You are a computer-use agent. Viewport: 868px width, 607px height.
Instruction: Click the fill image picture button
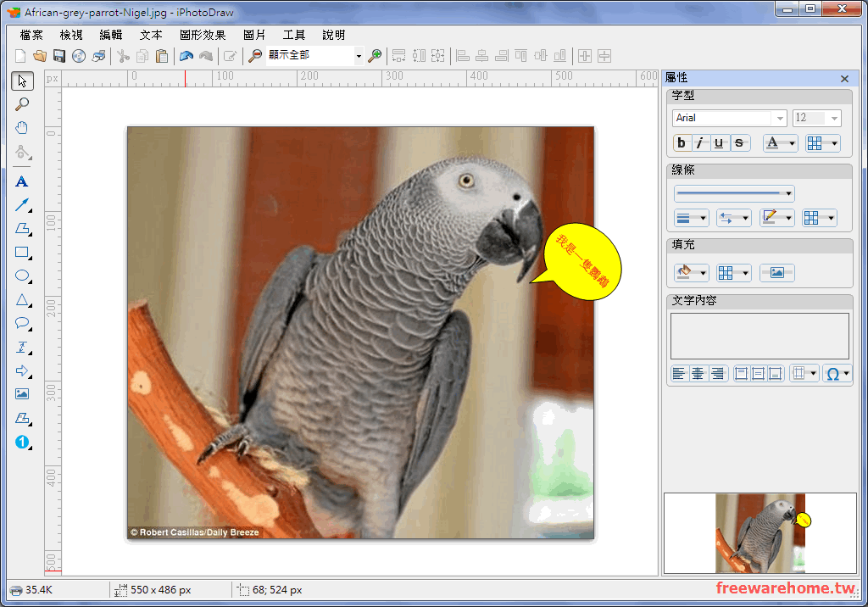(776, 273)
